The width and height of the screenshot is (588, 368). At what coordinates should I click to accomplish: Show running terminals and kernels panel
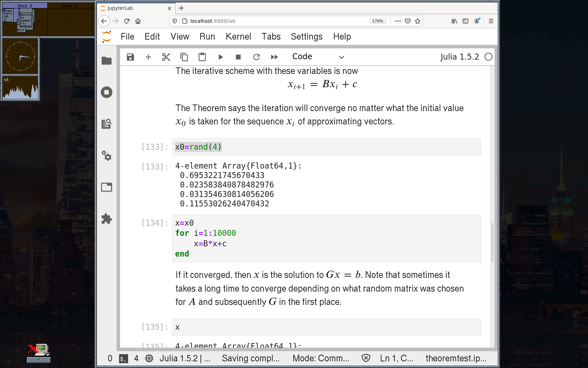coord(106,92)
